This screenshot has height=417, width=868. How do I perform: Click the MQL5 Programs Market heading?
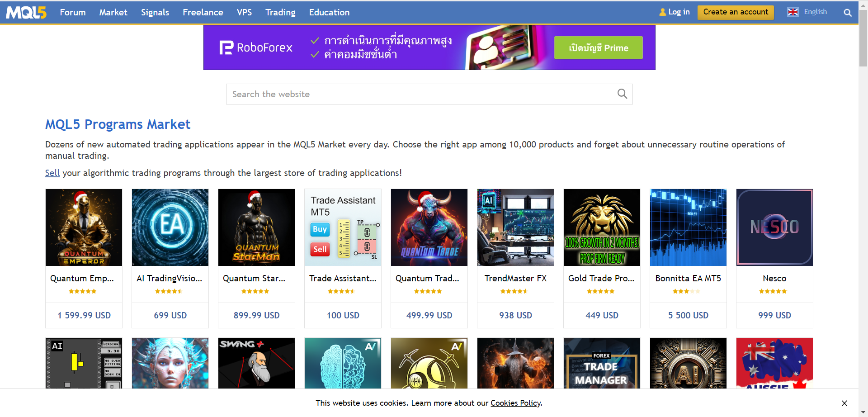pyautogui.click(x=118, y=124)
